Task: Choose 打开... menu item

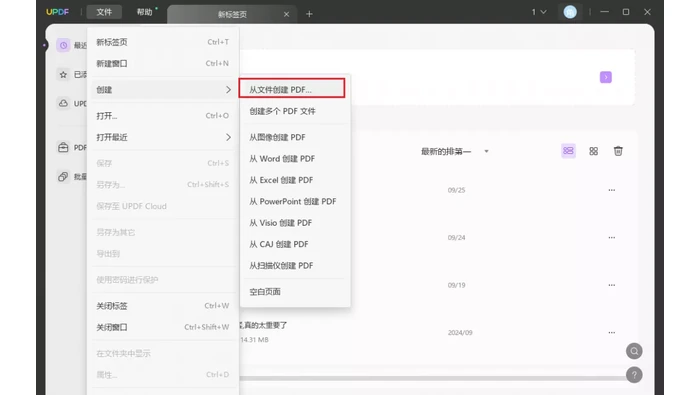Action: [x=163, y=116]
